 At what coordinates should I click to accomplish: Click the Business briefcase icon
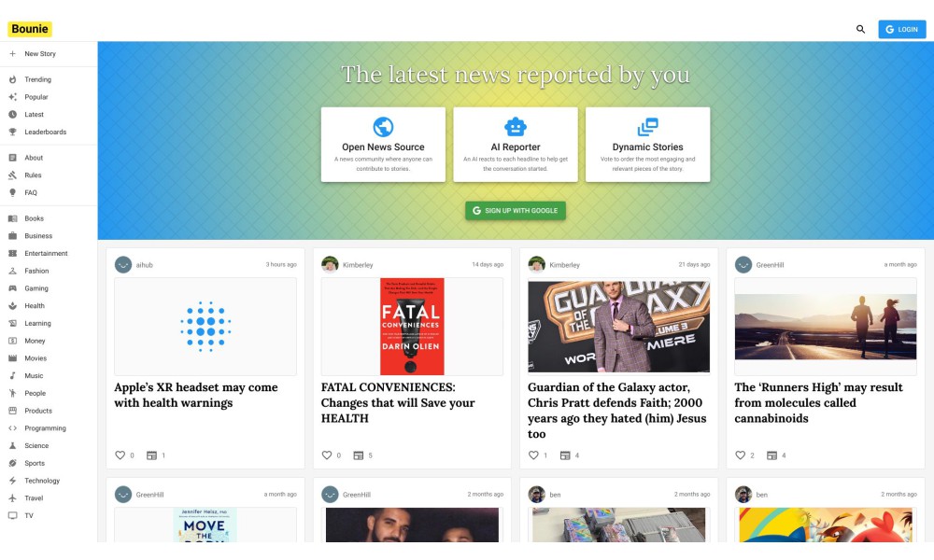pyautogui.click(x=12, y=235)
